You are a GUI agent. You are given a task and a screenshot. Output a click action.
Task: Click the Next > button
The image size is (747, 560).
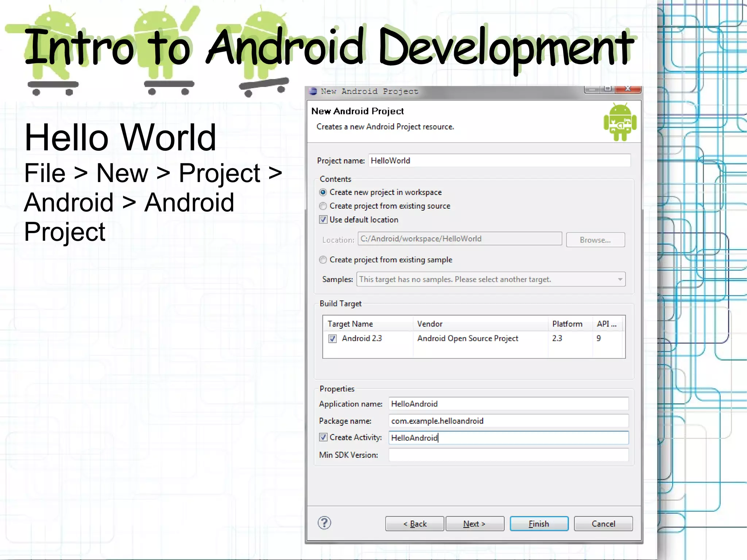coord(475,524)
